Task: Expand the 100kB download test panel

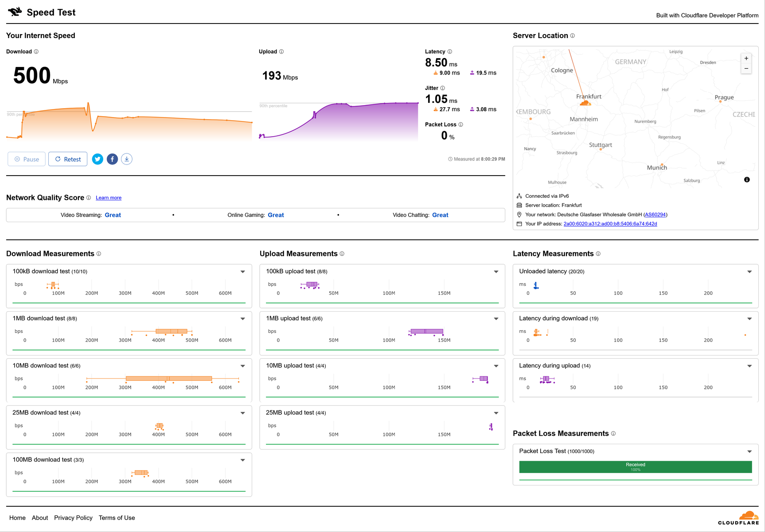Action: (243, 272)
